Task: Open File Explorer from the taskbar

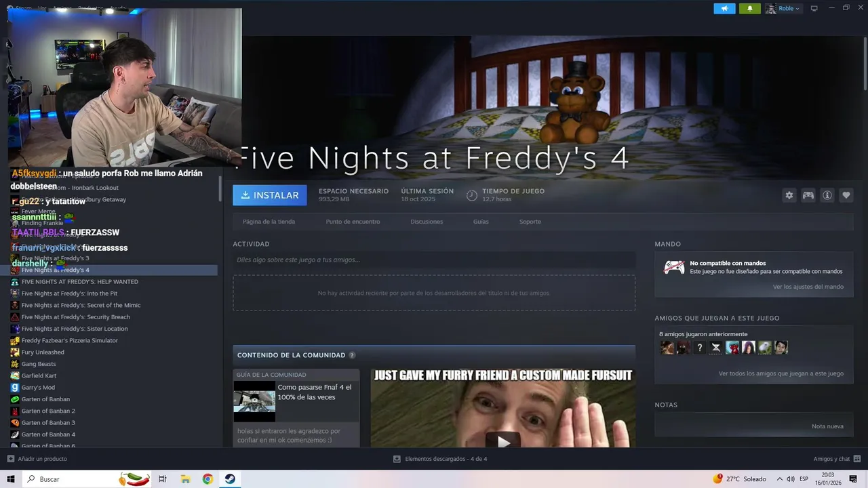Action: (185, 479)
